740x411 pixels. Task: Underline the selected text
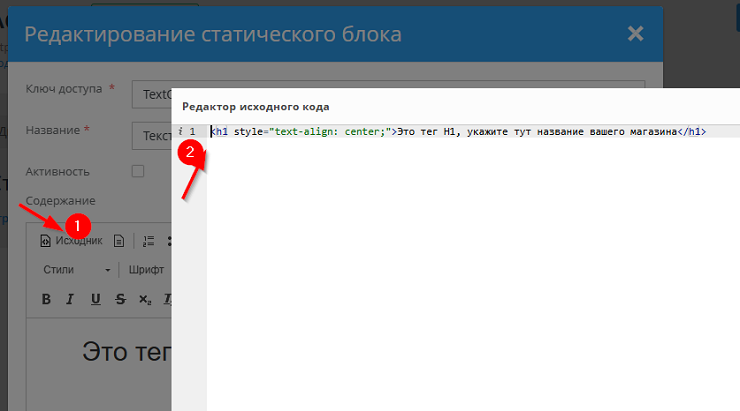click(x=95, y=299)
